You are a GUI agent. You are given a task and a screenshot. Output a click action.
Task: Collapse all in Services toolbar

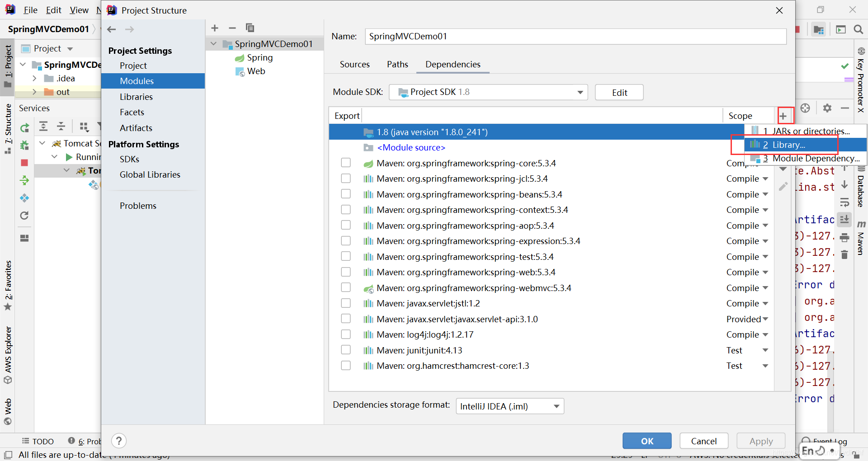61,126
